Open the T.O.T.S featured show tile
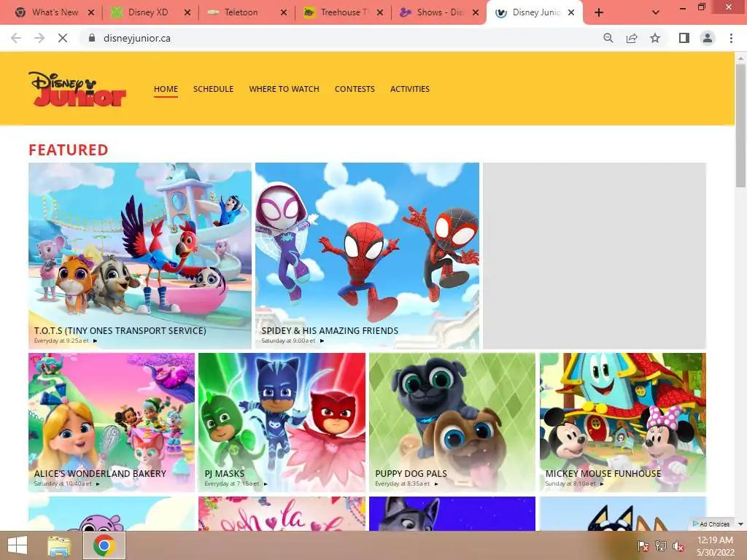 click(x=140, y=256)
